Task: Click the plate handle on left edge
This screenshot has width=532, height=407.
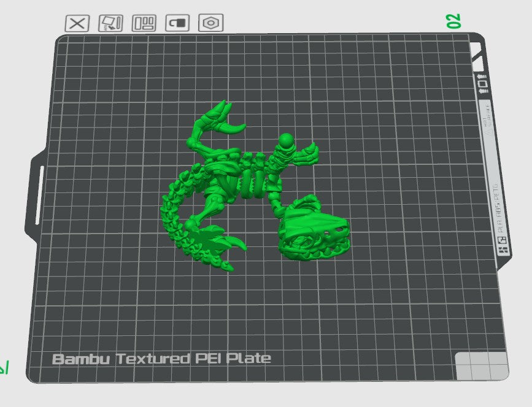Action: coord(36,196)
